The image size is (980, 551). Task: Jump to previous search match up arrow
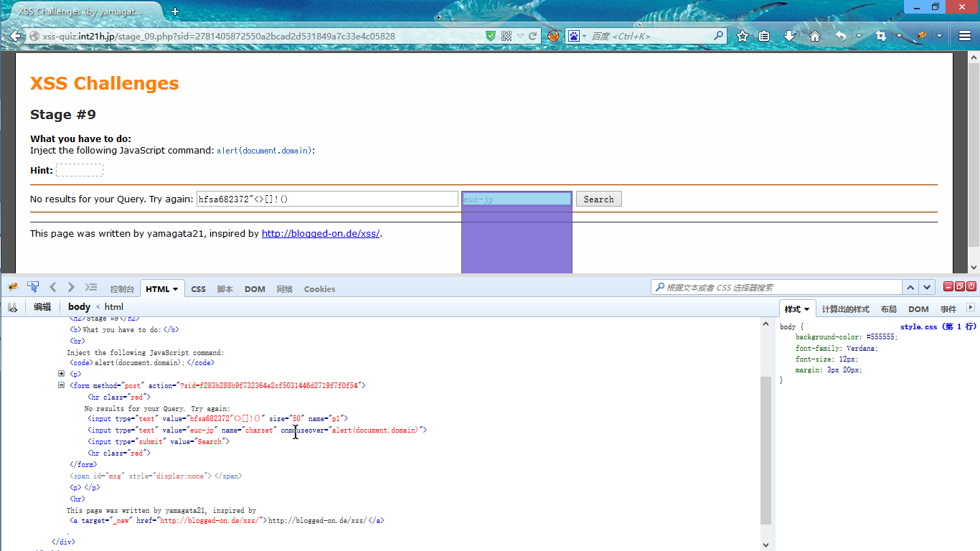[x=911, y=288]
